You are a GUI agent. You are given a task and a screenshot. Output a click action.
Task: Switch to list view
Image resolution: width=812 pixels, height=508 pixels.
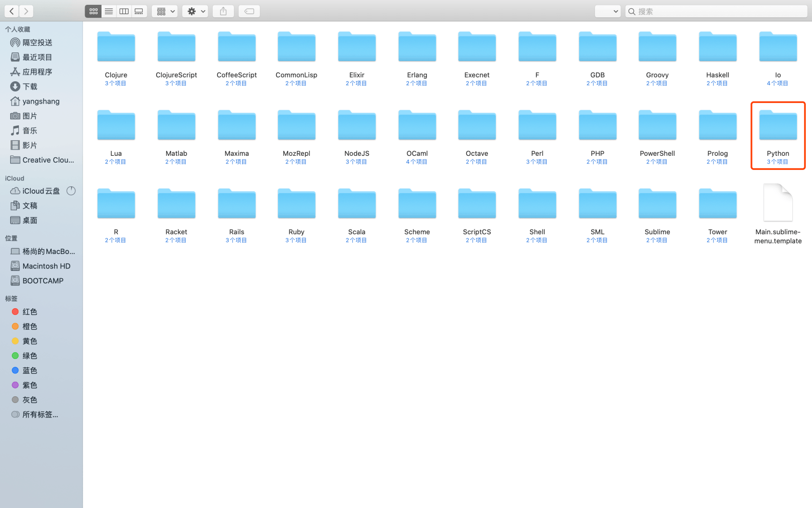coord(109,11)
